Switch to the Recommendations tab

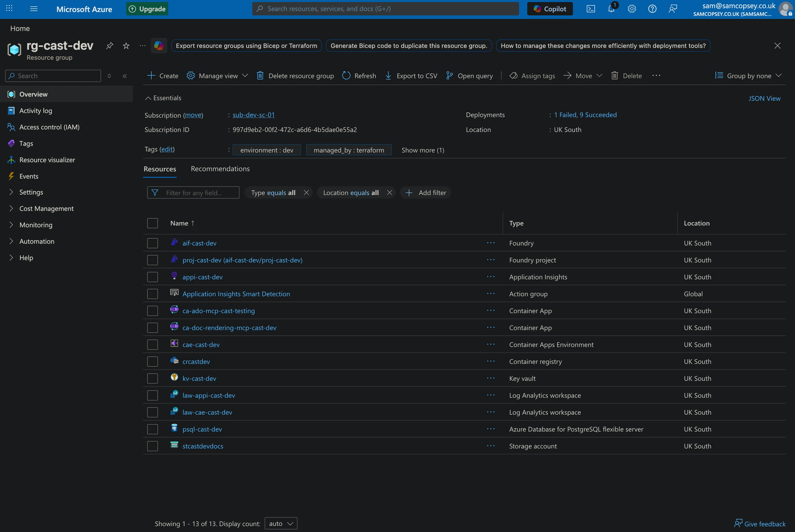tap(220, 169)
